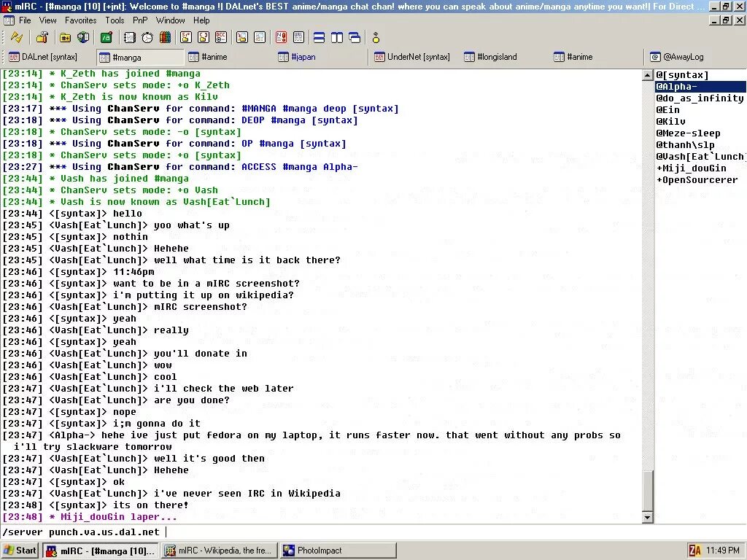The height and width of the screenshot is (560, 747).
Task: Click the DCC Chat icon
Action: point(204,37)
